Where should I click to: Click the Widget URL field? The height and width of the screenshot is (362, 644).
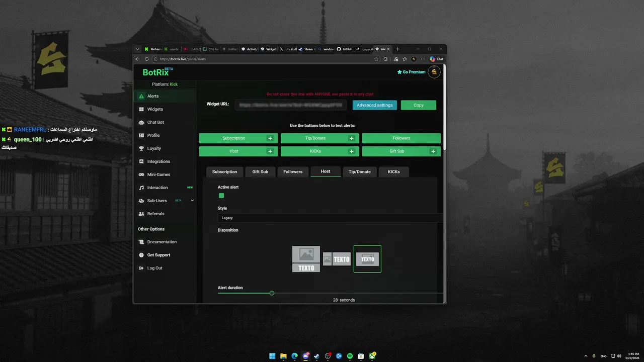[x=290, y=105]
